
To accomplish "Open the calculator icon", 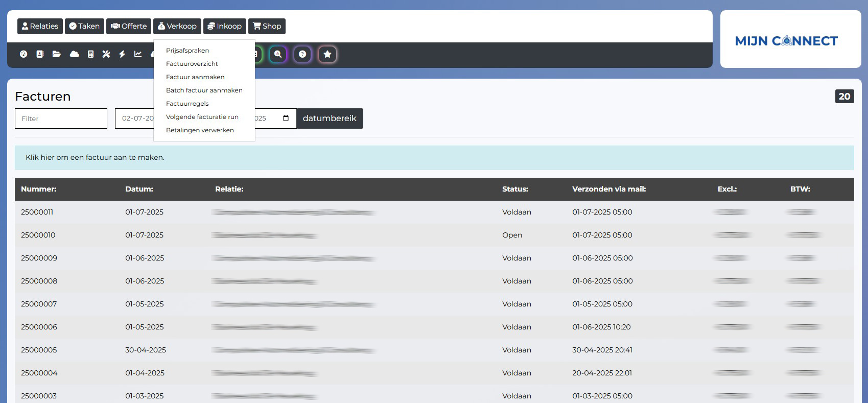I will click(x=90, y=54).
